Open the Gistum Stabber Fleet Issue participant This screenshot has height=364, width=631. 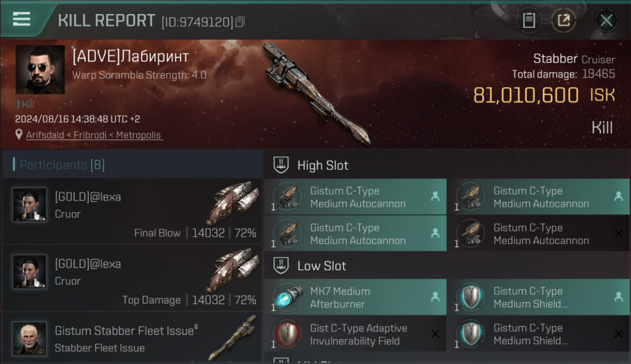click(x=133, y=338)
